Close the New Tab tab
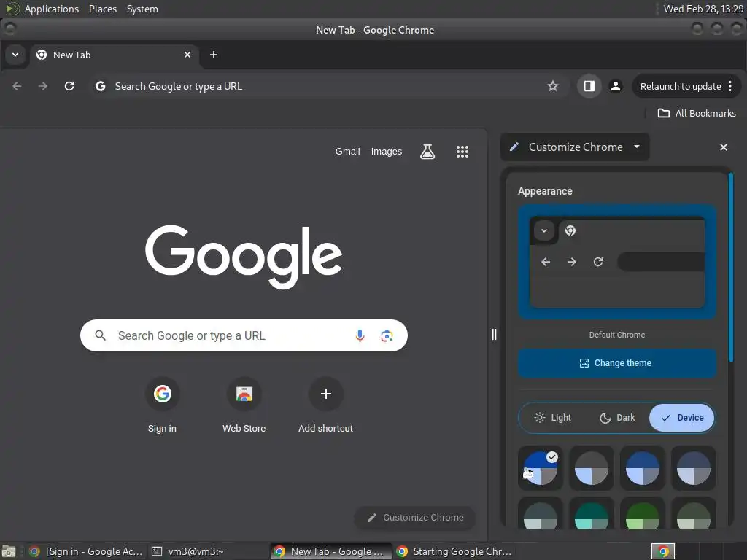 coord(187,55)
